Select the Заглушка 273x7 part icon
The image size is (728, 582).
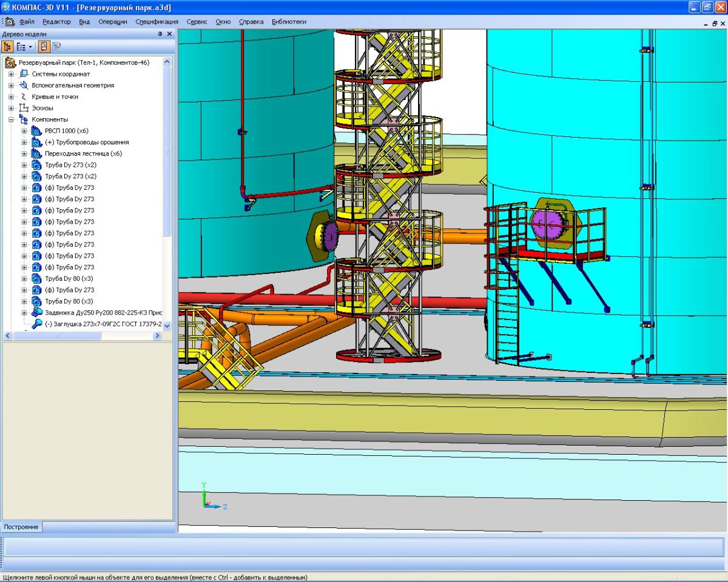coord(37,324)
